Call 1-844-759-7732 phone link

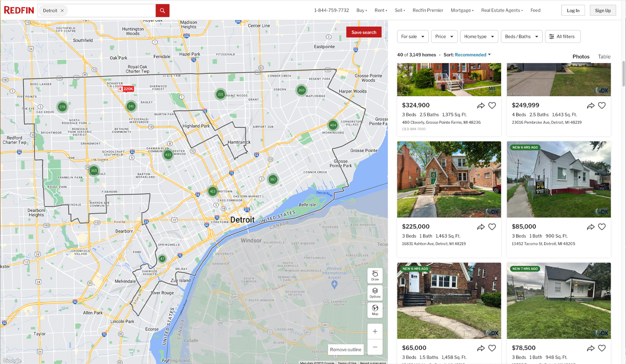(331, 10)
